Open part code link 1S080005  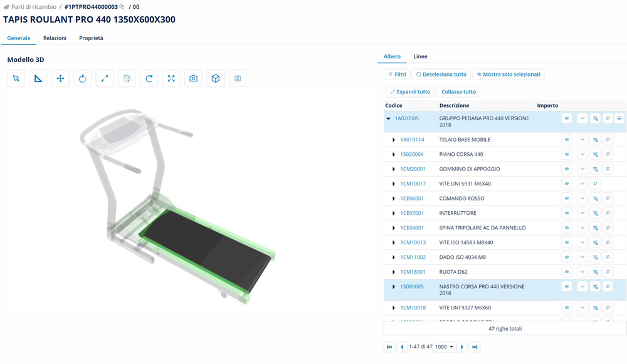(412, 287)
